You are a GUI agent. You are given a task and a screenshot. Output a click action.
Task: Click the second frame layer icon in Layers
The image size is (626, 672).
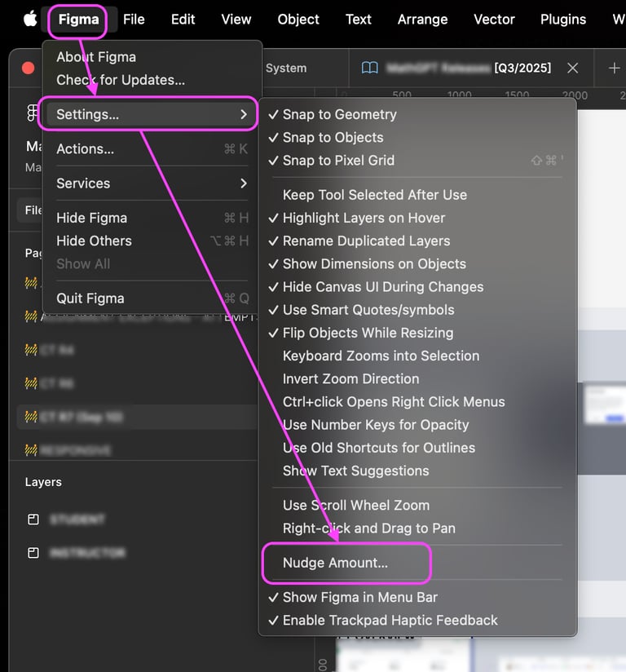[x=33, y=553]
